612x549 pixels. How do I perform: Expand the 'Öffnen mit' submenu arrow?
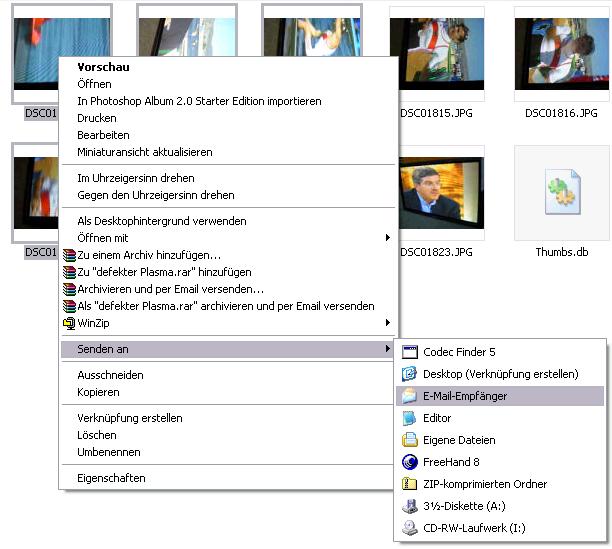(x=388, y=238)
